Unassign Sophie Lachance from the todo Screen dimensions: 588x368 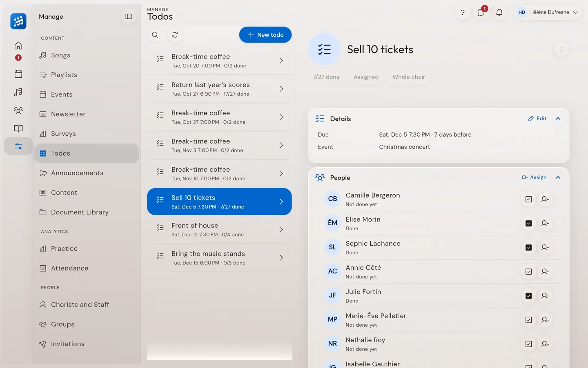click(x=545, y=247)
